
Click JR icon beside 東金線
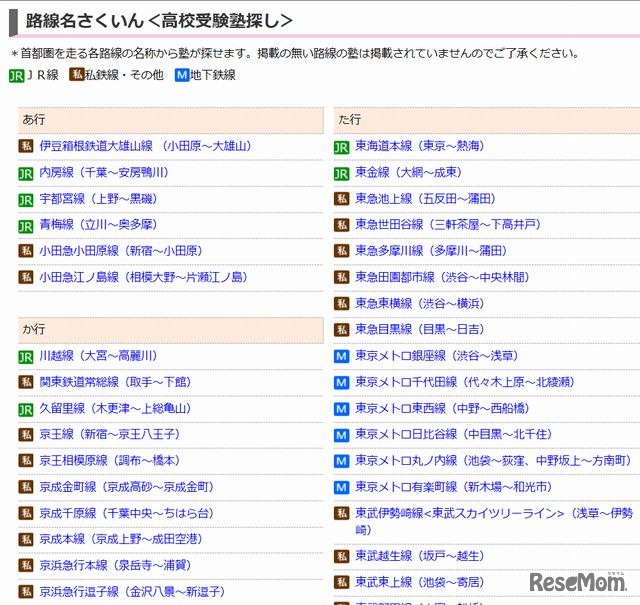(x=342, y=173)
